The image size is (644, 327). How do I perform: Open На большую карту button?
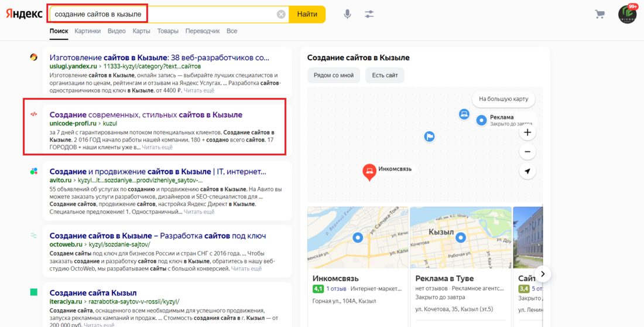[503, 98]
